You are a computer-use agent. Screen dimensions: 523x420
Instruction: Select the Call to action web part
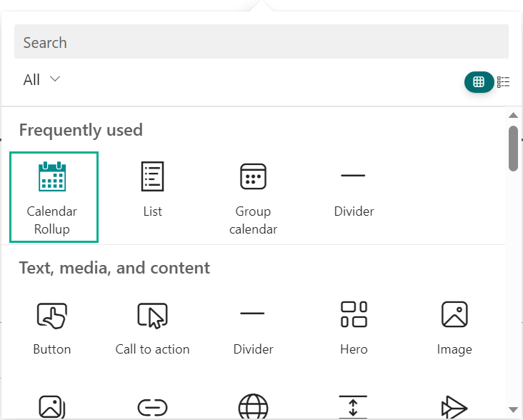(x=152, y=329)
